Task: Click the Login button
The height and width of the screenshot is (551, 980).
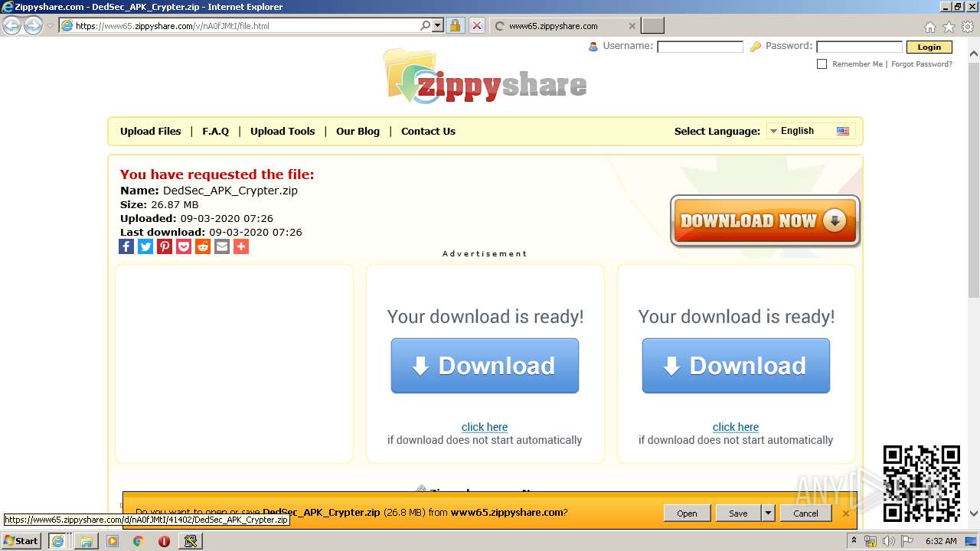Action: (929, 47)
